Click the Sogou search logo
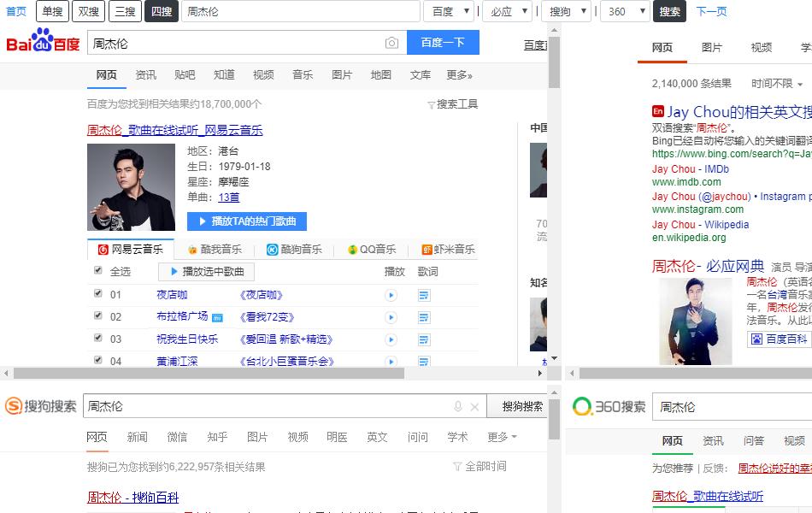 coord(41,406)
